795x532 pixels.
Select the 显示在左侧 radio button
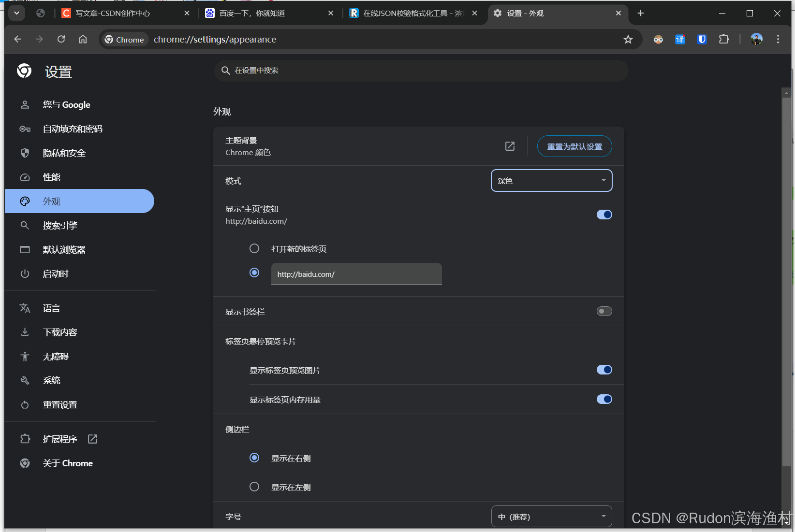pos(254,487)
